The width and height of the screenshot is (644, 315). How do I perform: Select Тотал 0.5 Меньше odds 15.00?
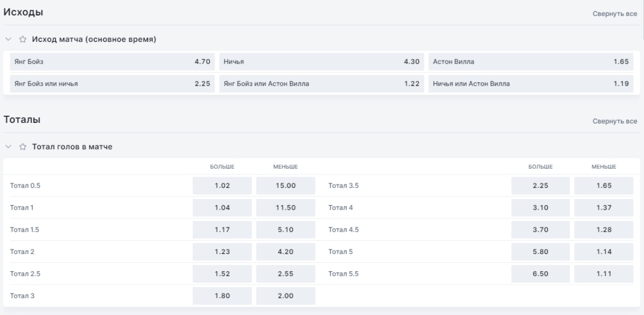pyautogui.click(x=285, y=186)
